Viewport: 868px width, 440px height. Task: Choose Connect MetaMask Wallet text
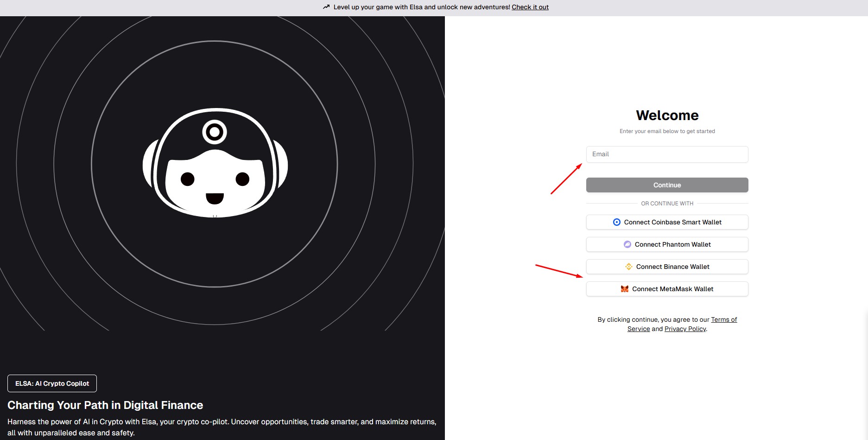(x=672, y=289)
